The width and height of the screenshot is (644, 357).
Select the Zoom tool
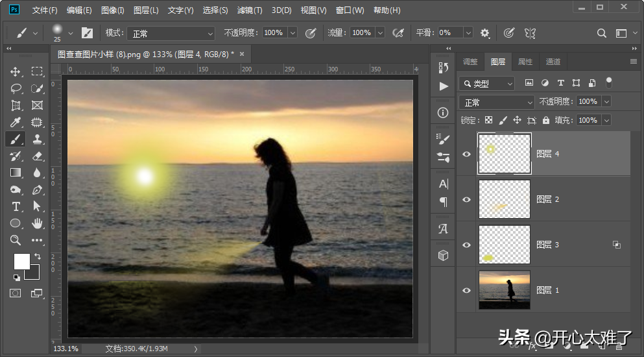[16, 240]
